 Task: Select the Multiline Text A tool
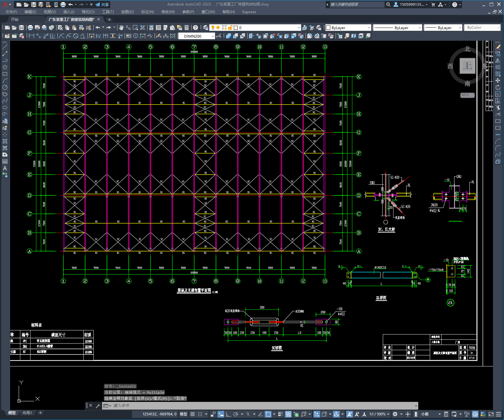tap(5, 168)
